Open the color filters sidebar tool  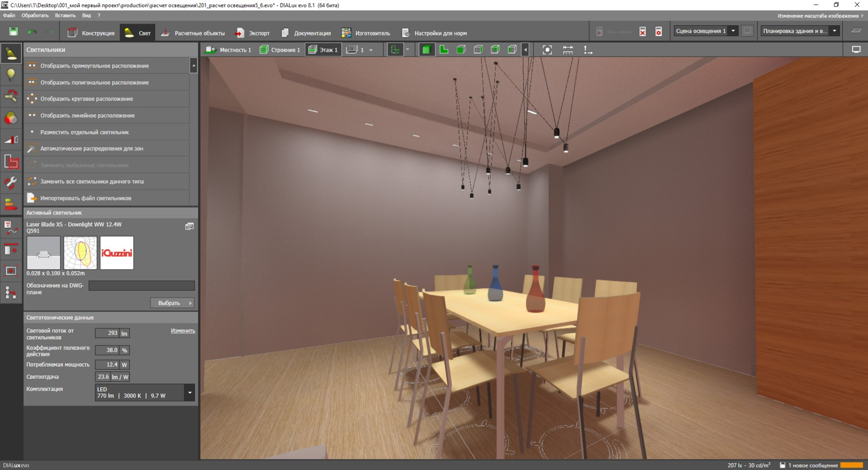coord(11,118)
